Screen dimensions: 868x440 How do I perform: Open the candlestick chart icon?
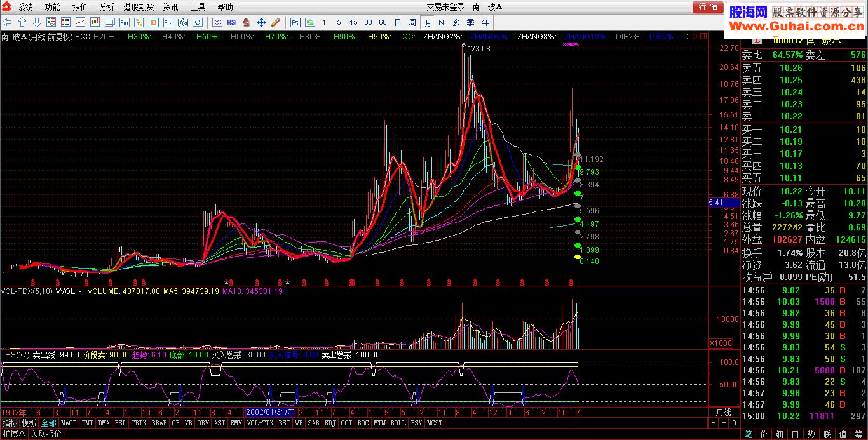point(95,22)
